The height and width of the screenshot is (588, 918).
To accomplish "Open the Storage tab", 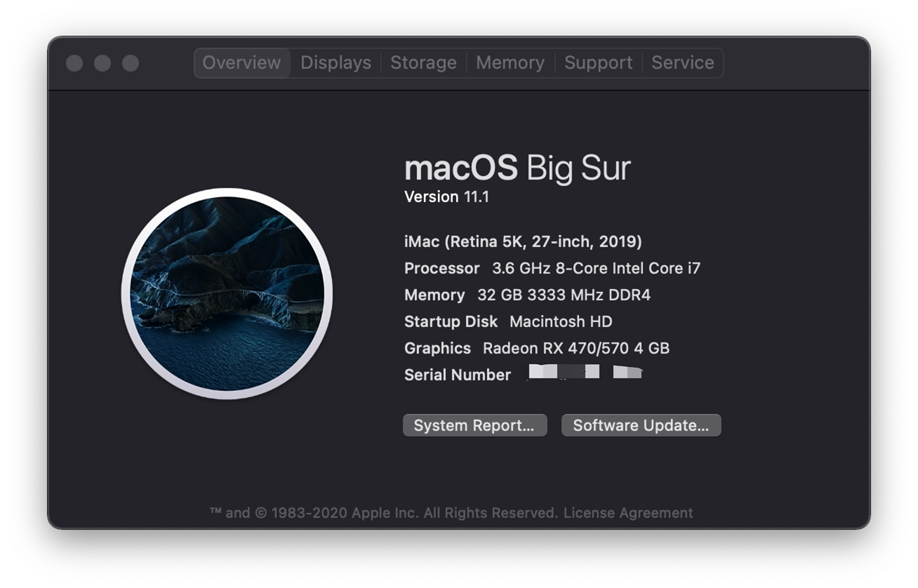I will point(423,62).
